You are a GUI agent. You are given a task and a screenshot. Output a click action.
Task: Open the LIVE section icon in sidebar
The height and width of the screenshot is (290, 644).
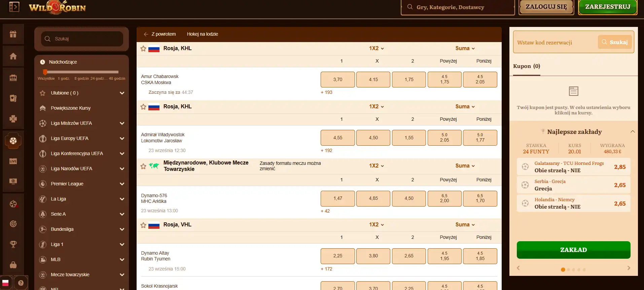tap(13, 161)
